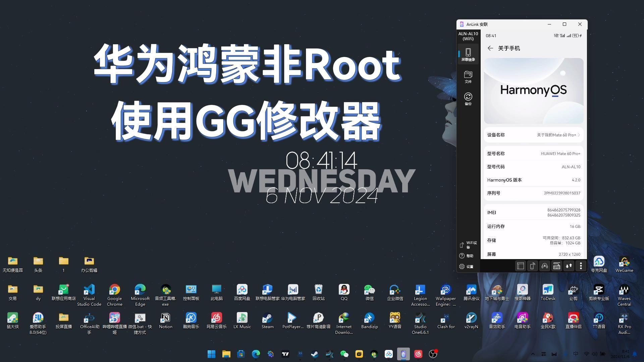This screenshot has width=644, height=362.
Task: Click the IMEI row on the phone
Action: pos(534,213)
